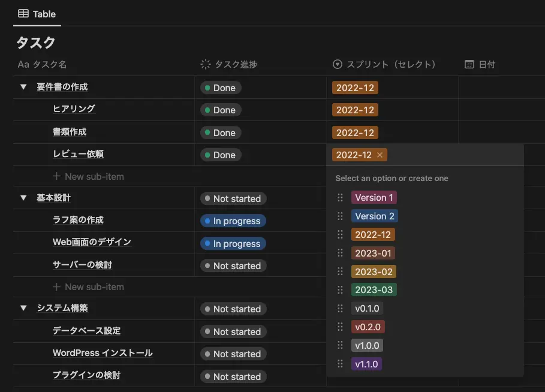Click the calendar icon in 日付 header

pos(469,64)
